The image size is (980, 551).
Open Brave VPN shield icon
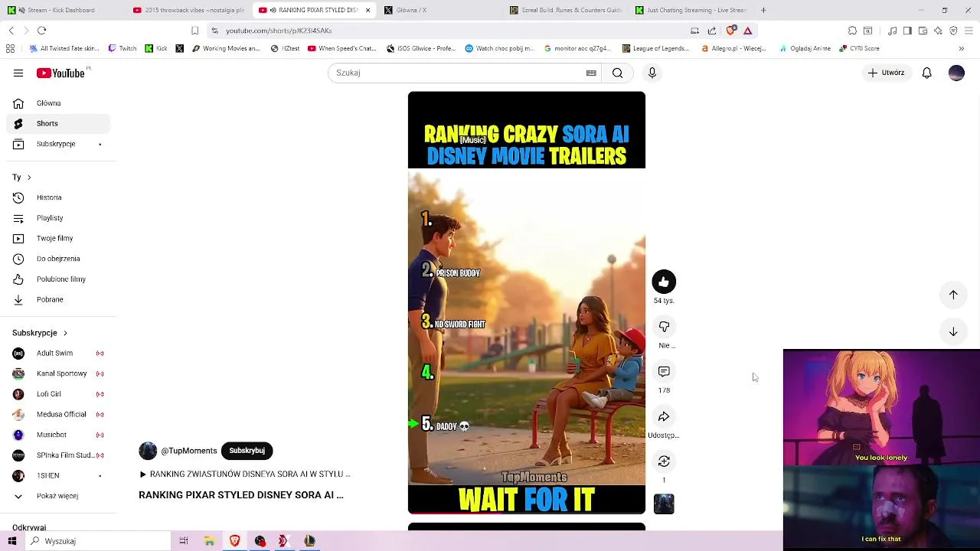(953, 31)
